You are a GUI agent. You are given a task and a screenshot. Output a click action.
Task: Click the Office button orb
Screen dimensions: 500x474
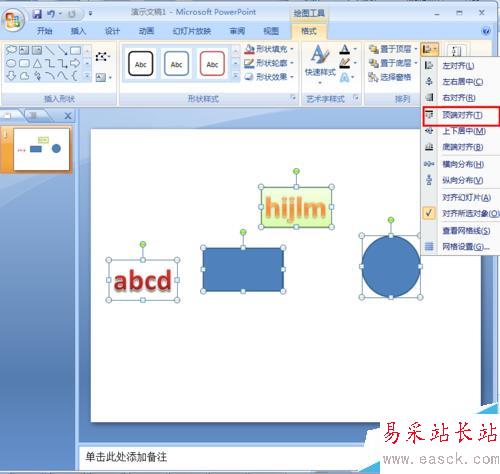tap(13, 20)
